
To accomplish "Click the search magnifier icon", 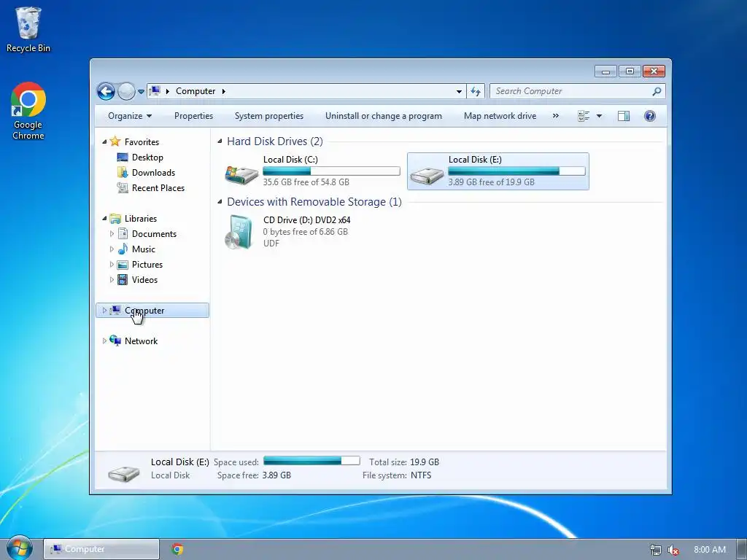I will tap(657, 91).
